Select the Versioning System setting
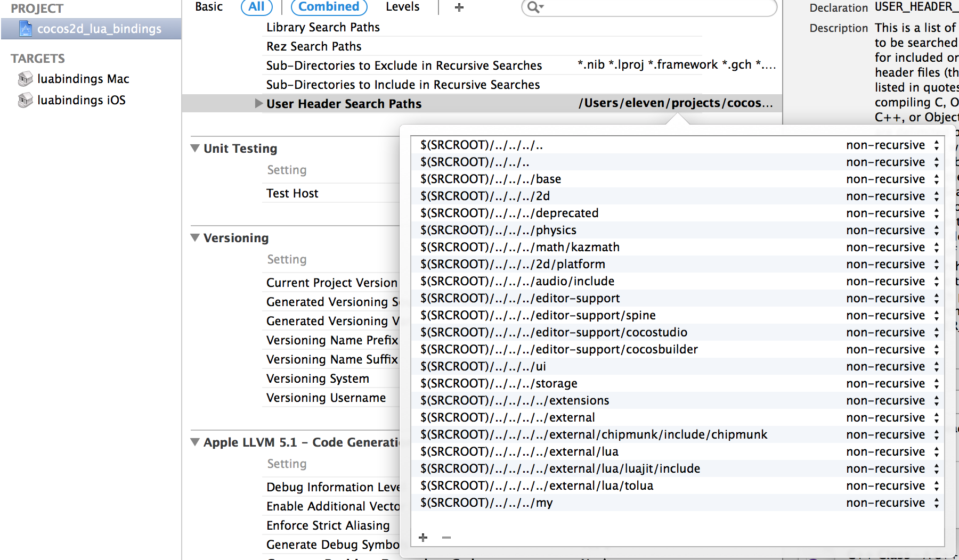 click(x=318, y=378)
